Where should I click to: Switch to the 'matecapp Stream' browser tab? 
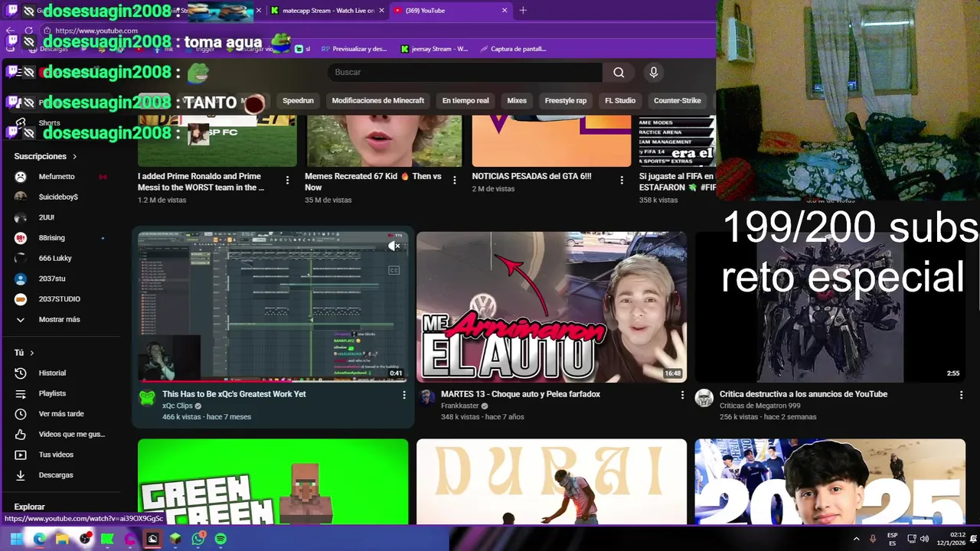[x=327, y=11]
